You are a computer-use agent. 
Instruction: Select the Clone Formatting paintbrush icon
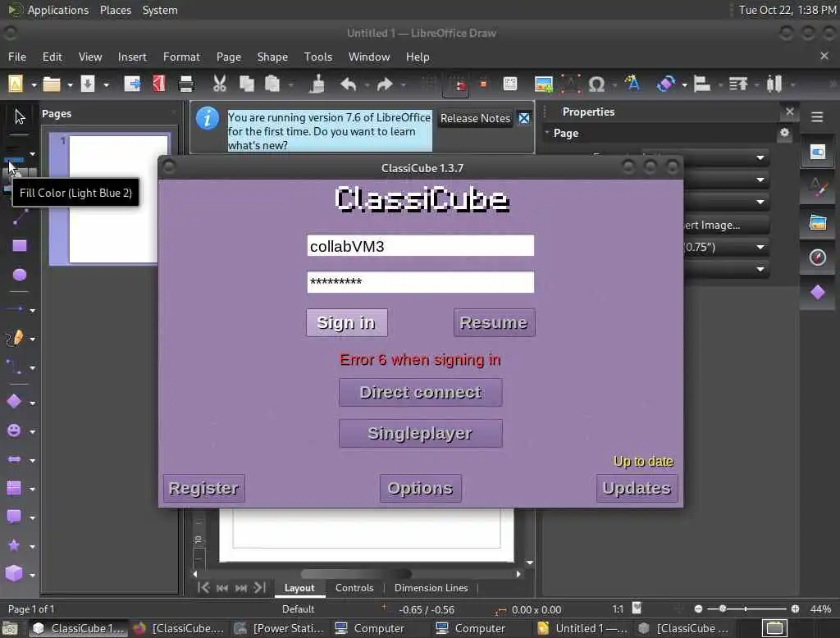[x=317, y=84]
